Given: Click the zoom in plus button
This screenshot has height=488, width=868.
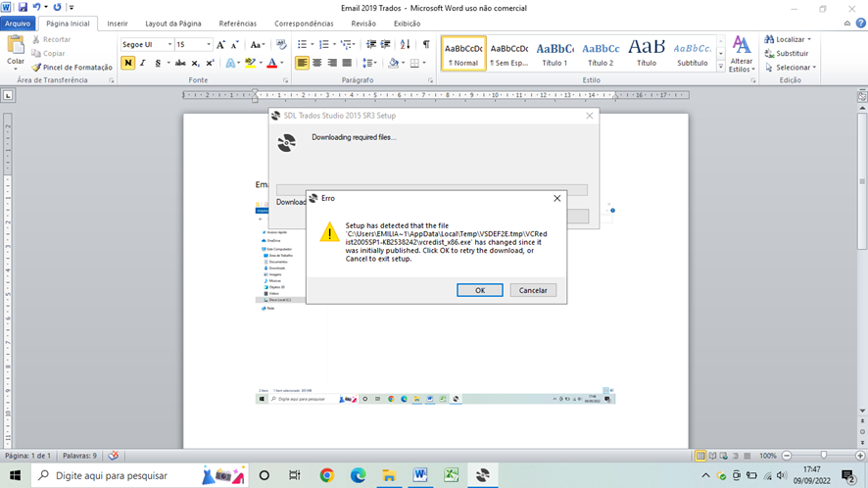Looking at the screenshot, I should pos(860,456).
